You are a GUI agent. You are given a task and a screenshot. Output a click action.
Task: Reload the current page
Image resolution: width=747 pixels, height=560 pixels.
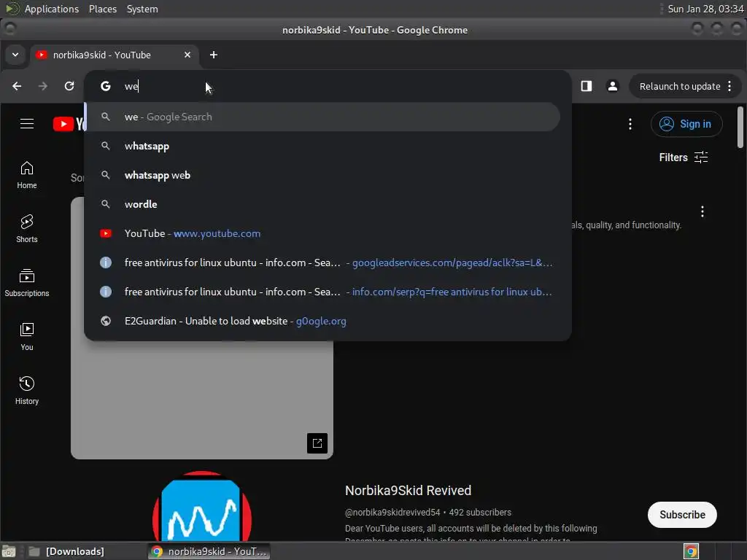(x=69, y=86)
